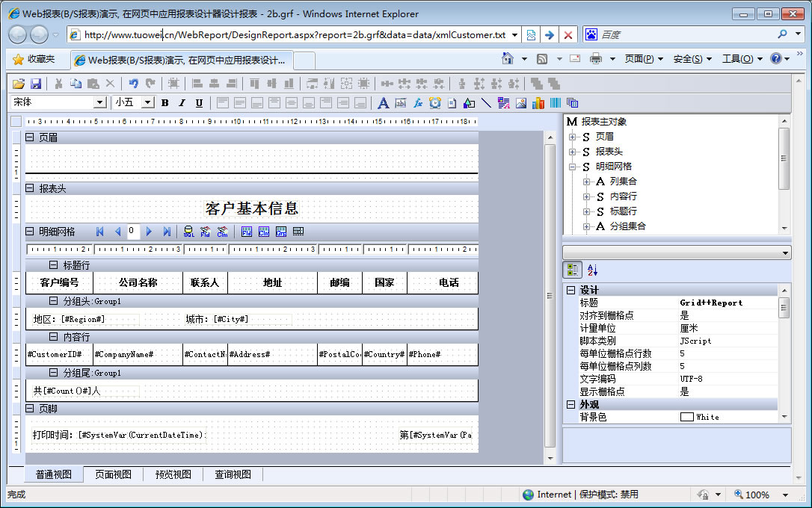Click the White background color swatch
Viewport: 812px width, 508px height.
click(x=686, y=417)
